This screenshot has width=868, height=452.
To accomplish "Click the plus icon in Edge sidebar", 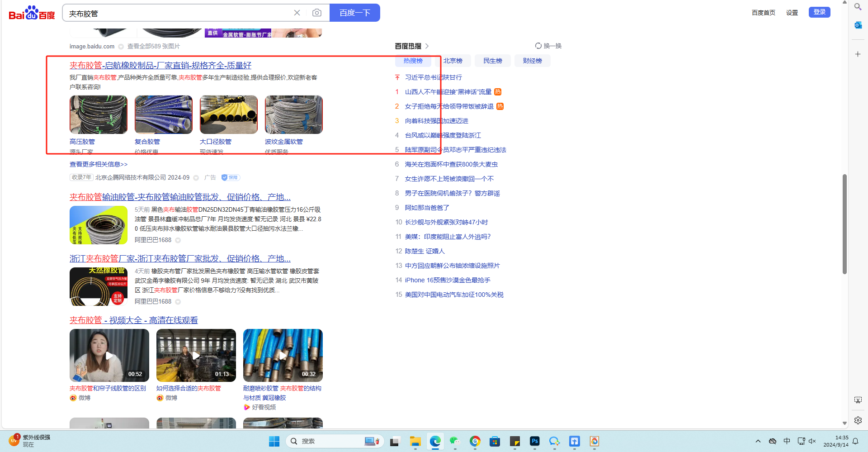I will (858, 54).
